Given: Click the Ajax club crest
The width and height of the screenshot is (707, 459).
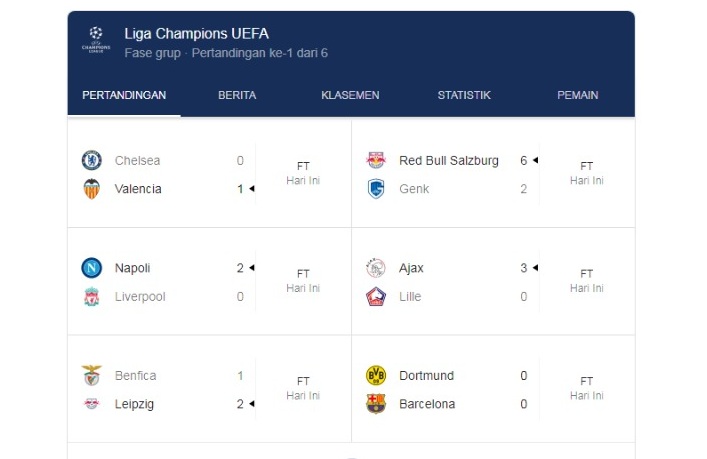Looking at the screenshot, I should pyautogui.click(x=376, y=268).
